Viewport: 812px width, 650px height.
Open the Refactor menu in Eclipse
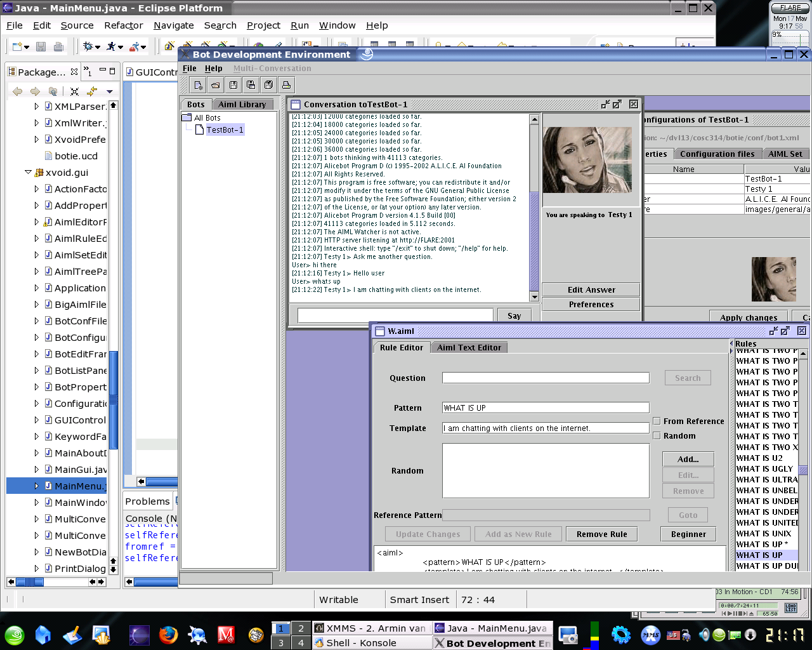point(124,25)
